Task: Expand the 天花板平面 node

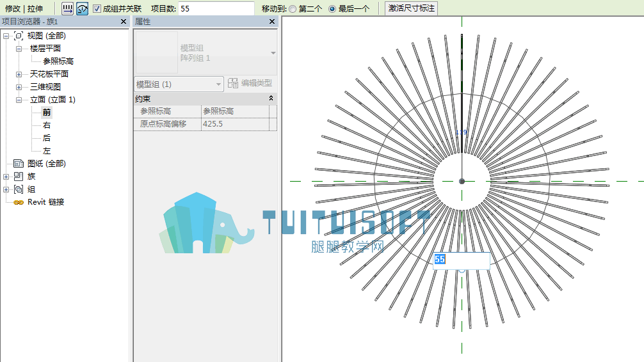Action: pos(19,74)
